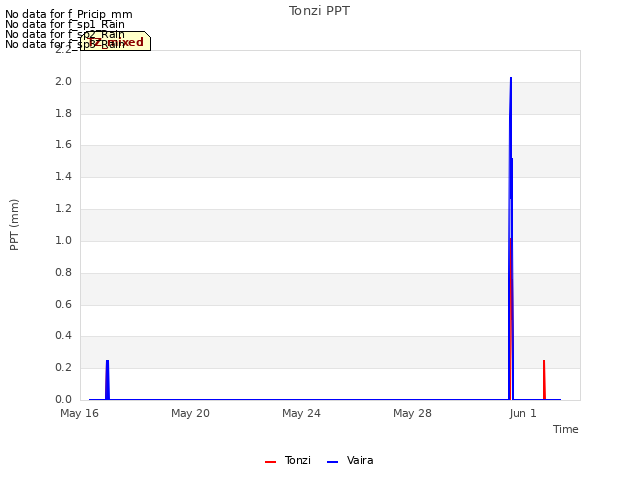Click the 0.6 y-axis tick label
The height and width of the screenshot is (480, 640).
pyautogui.click(x=63, y=304)
